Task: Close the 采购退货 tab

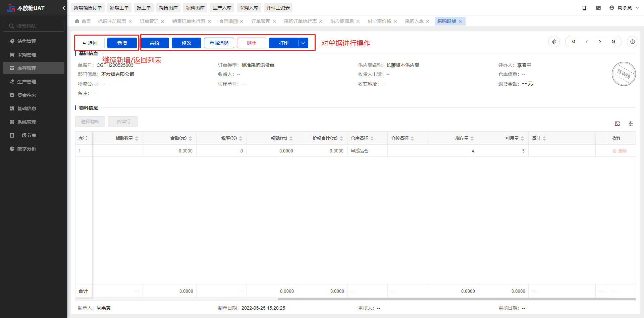Action: pyautogui.click(x=460, y=21)
